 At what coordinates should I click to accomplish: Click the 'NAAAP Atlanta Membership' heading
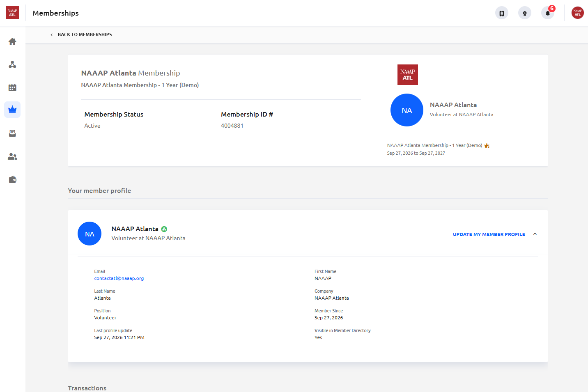coord(131,73)
